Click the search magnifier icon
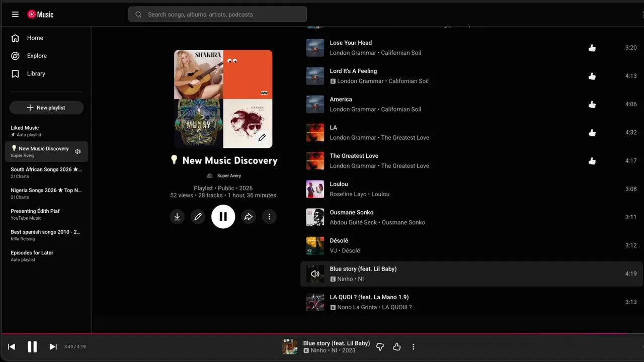This screenshot has height=362, width=644. (x=138, y=15)
